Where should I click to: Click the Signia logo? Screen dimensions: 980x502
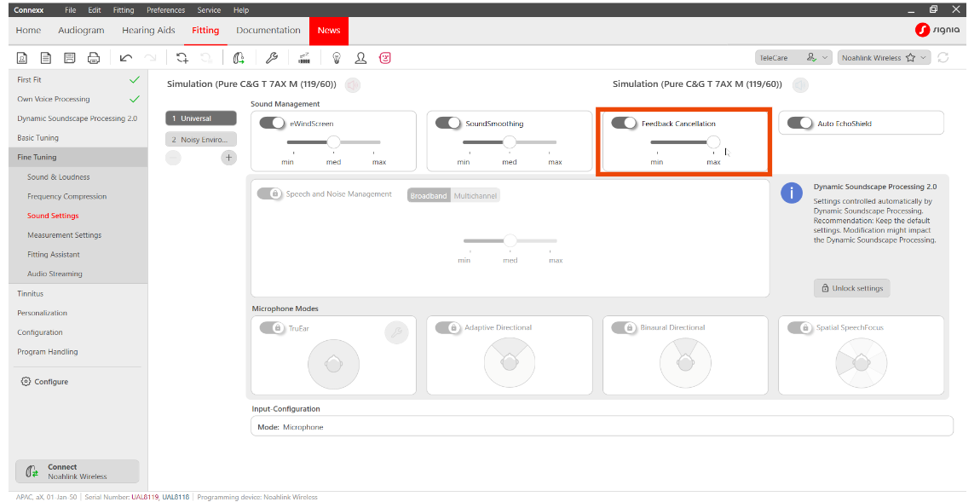[x=937, y=30]
